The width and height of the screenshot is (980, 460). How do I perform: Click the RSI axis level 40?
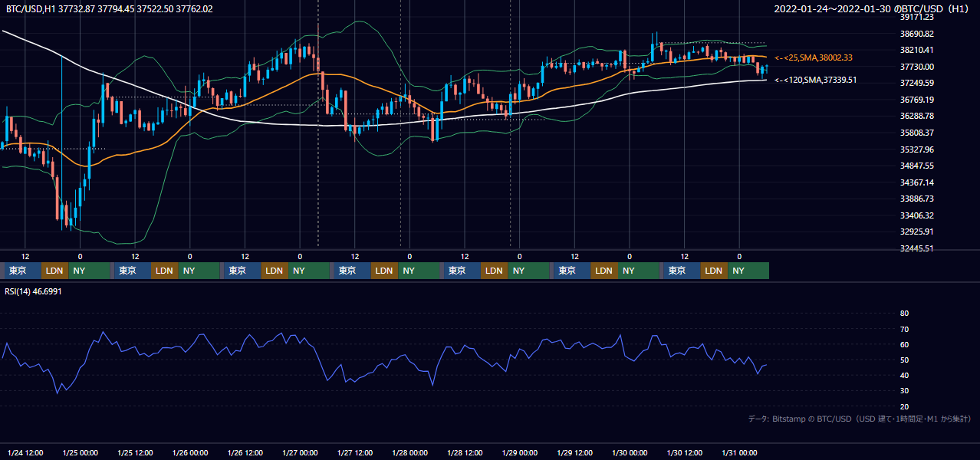click(x=904, y=375)
